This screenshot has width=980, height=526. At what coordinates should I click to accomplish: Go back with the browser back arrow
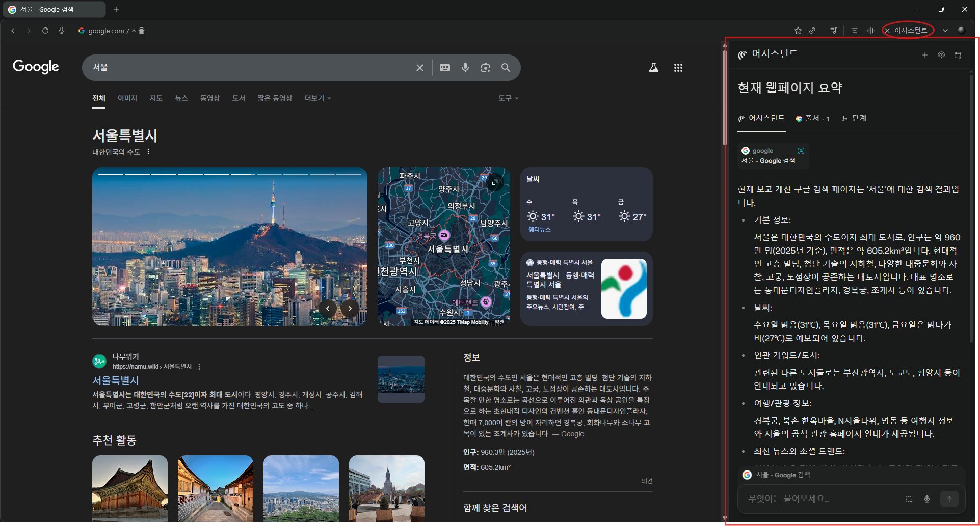coord(13,31)
